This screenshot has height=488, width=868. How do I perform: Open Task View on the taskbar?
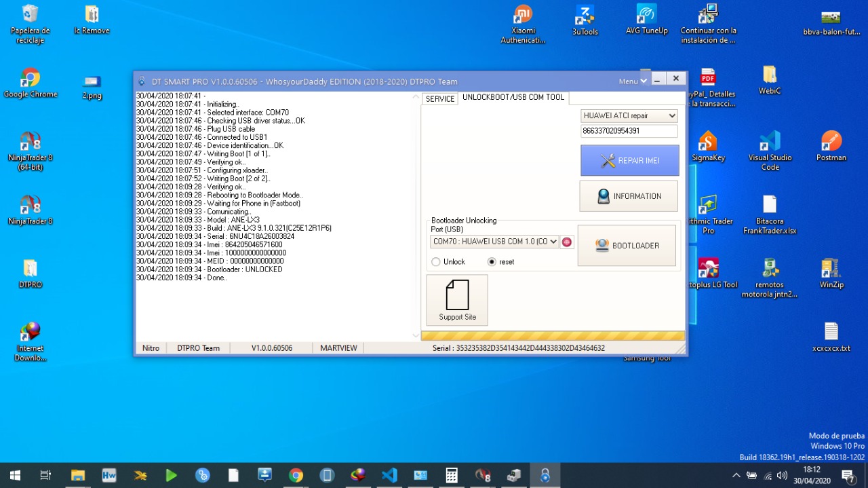[45, 475]
